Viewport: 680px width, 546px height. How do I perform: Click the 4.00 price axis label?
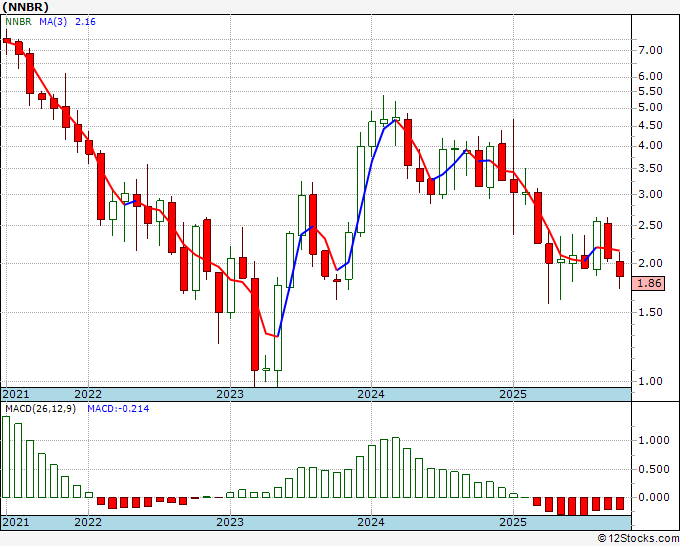[650, 146]
